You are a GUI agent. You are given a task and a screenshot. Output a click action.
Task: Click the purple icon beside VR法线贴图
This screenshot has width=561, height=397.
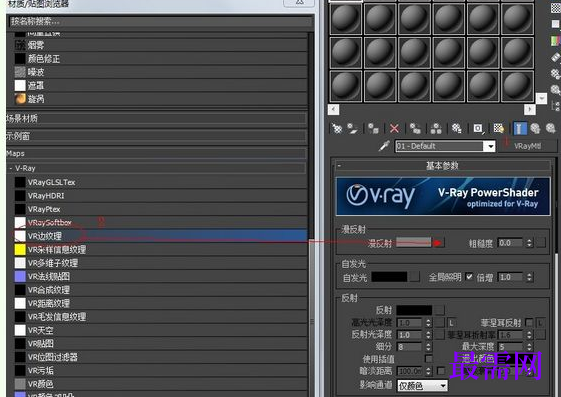coord(20,276)
